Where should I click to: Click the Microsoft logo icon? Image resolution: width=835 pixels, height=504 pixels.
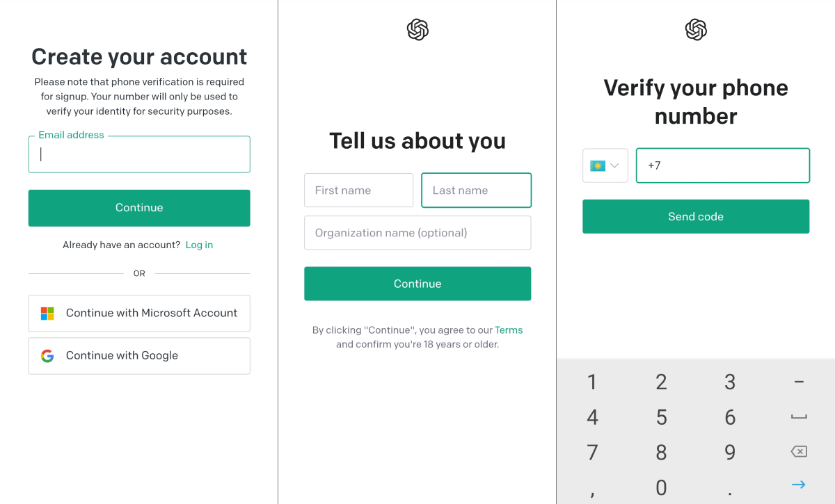(x=47, y=314)
